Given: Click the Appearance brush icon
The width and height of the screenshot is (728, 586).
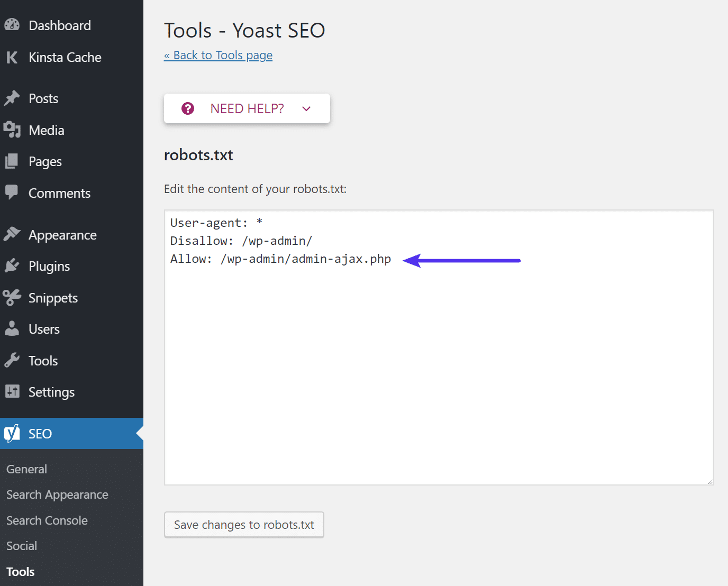Looking at the screenshot, I should pos(12,234).
